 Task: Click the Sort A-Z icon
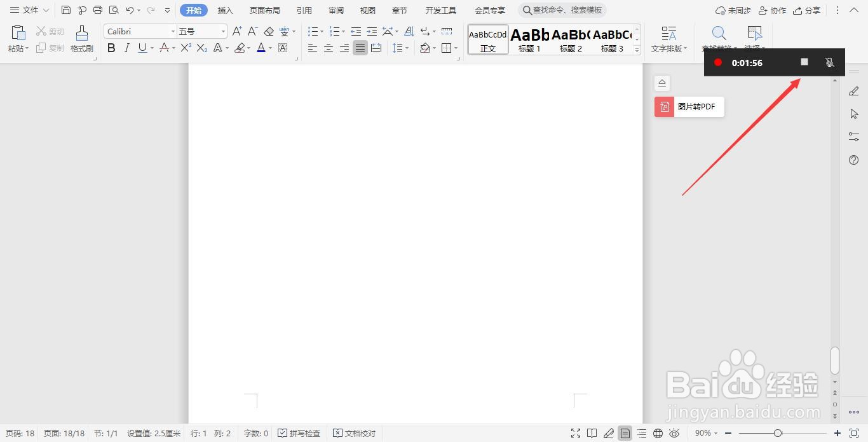click(x=409, y=31)
